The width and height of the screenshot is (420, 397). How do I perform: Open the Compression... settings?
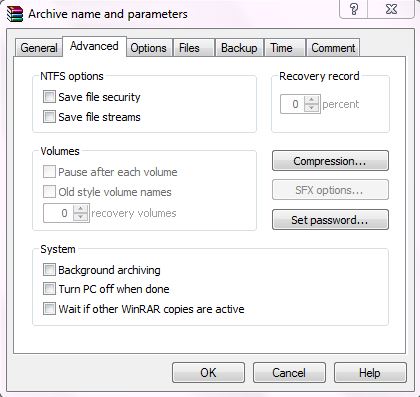point(330,161)
